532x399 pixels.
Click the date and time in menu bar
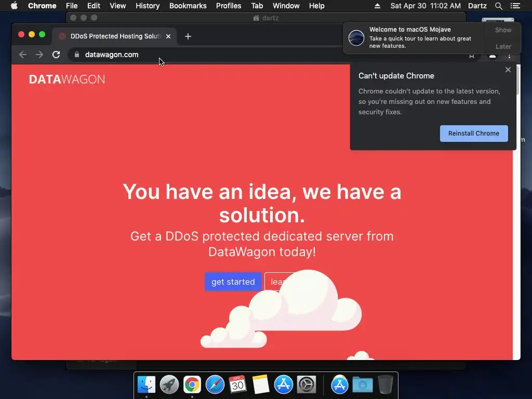click(425, 6)
